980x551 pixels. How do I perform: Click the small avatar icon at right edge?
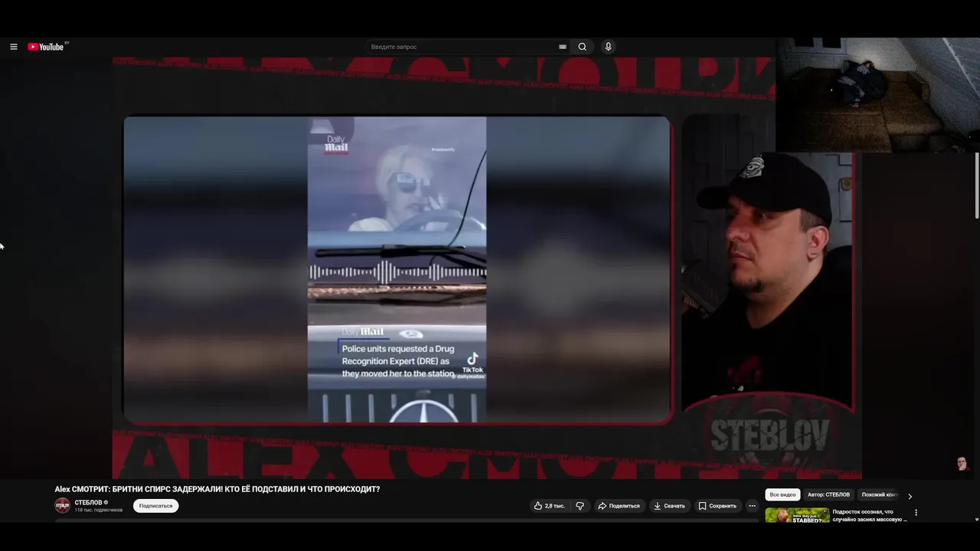[x=962, y=463]
